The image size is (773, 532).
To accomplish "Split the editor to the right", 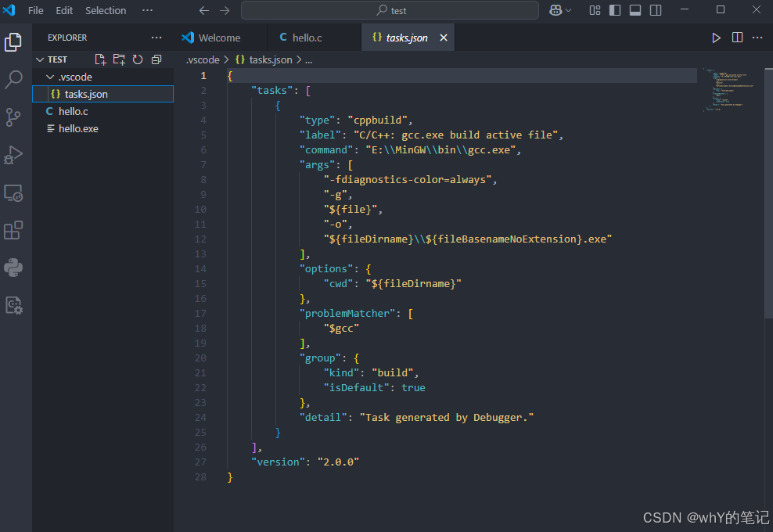I will [x=737, y=38].
